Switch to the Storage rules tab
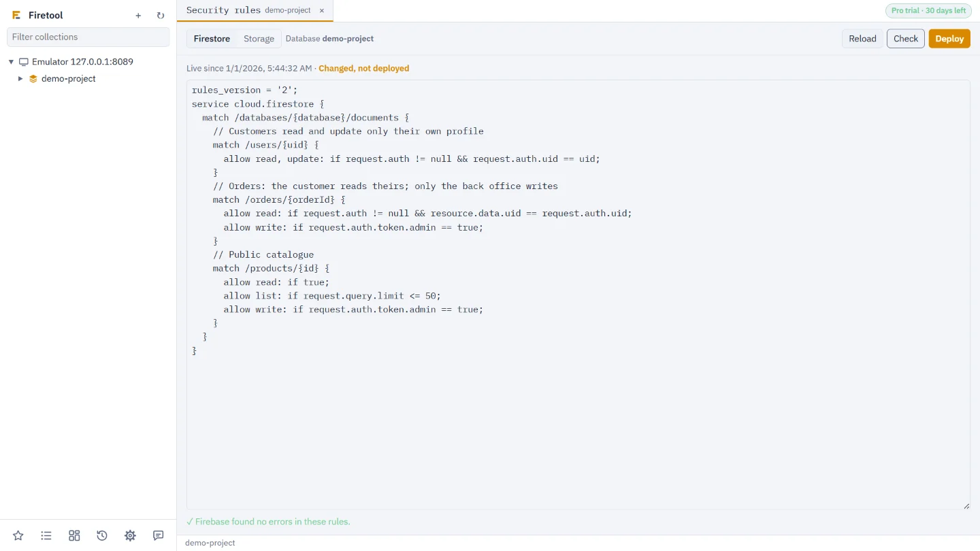 [259, 39]
